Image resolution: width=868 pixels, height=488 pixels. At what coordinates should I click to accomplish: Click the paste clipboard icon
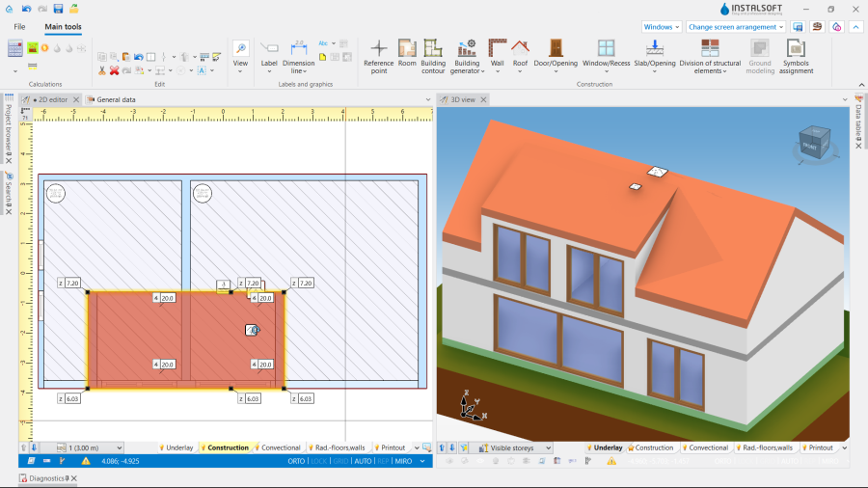126,57
